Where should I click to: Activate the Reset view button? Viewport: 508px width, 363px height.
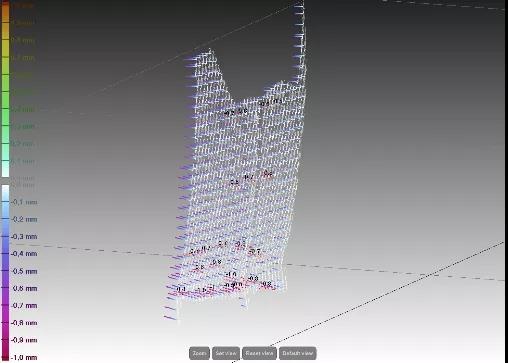(x=259, y=353)
